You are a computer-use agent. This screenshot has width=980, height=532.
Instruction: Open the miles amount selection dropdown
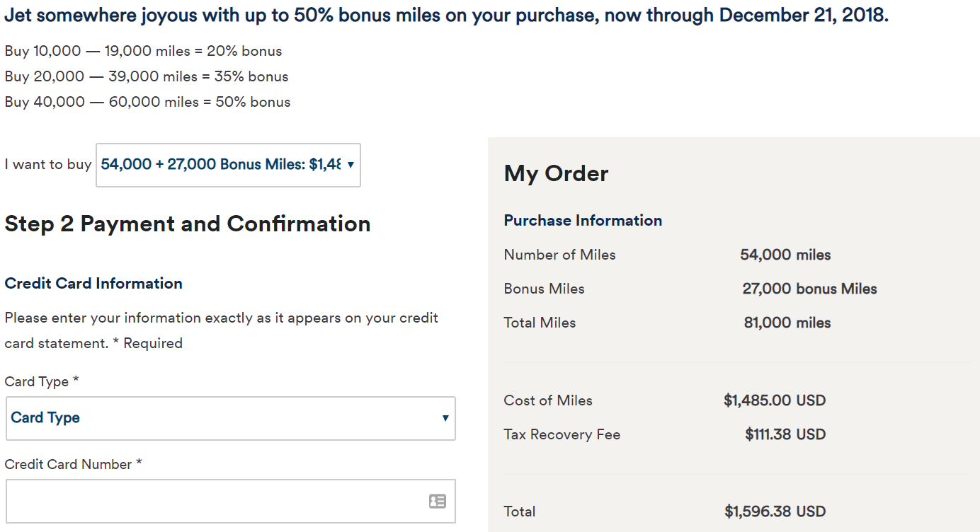[x=227, y=165]
